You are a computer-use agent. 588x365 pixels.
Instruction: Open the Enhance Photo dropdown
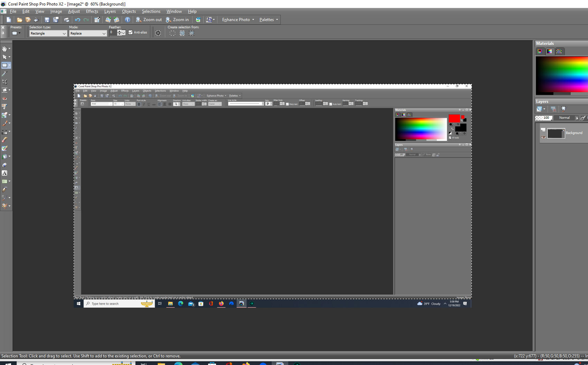tap(238, 20)
